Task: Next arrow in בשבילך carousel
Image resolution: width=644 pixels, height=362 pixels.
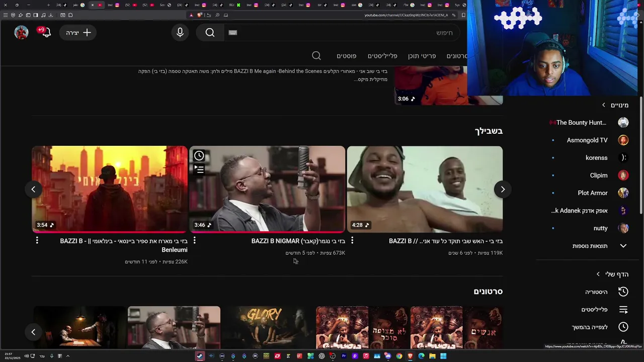Action: [502, 189]
